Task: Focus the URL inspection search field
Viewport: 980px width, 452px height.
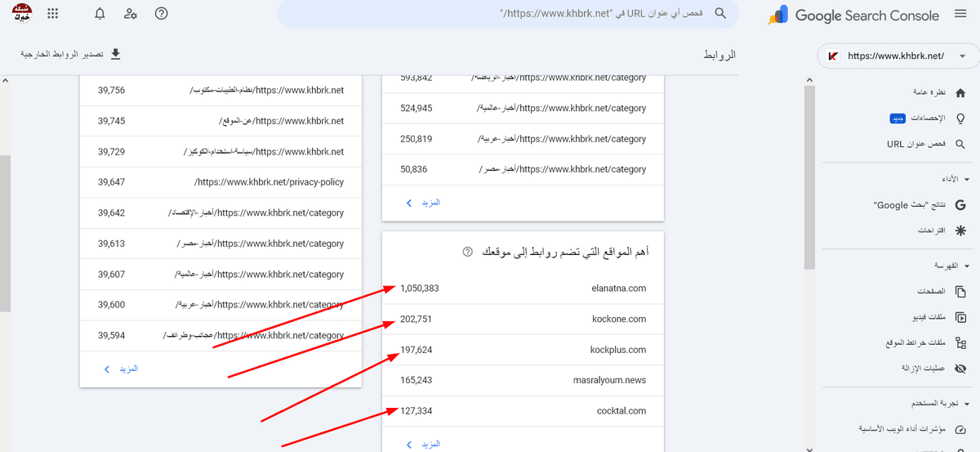Action: click(x=508, y=14)
